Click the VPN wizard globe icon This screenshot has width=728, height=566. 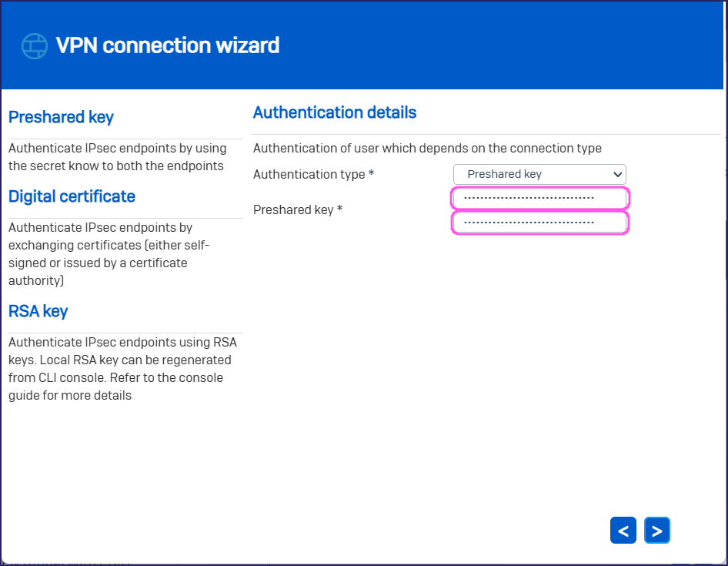[35, 46]
